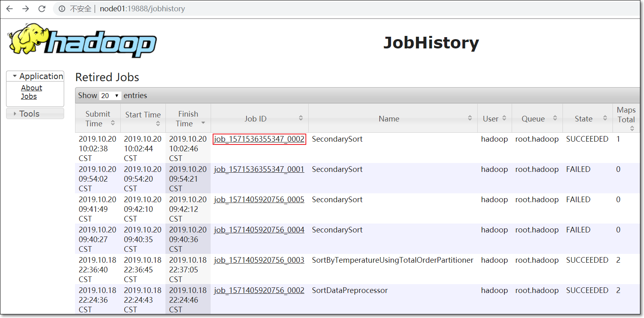
Task: Sort by Submit Time column arrows
Action: pos(113,123)
